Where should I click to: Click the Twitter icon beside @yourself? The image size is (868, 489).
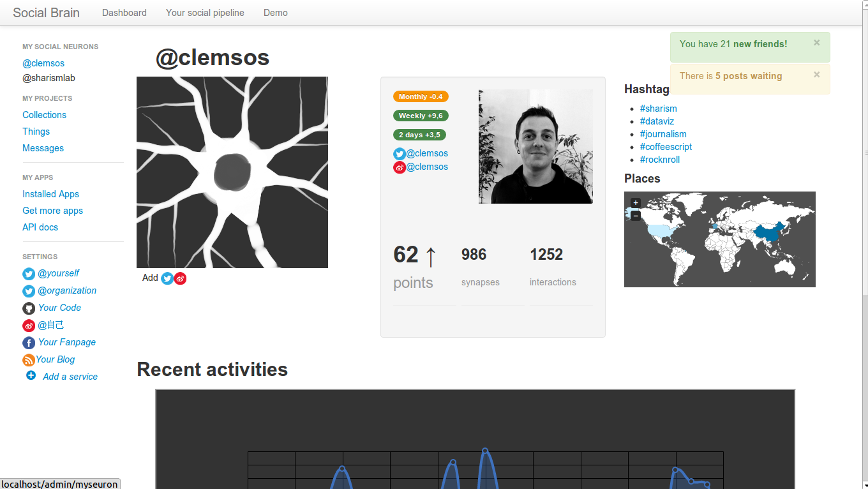pyautogui.click(x=29, y=274)
